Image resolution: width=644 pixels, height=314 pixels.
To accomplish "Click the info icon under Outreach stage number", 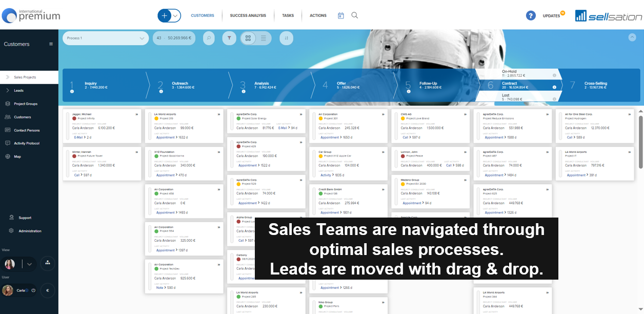I will (161, 91).
